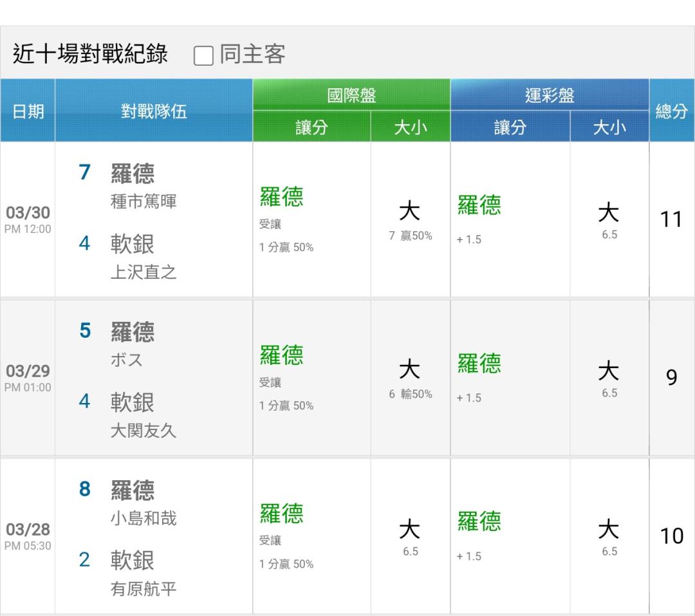695x616 pixels.
Task: Click the 近十場對戰紀錄 heading
Action: pyautogui.click(x=91, y=54)
